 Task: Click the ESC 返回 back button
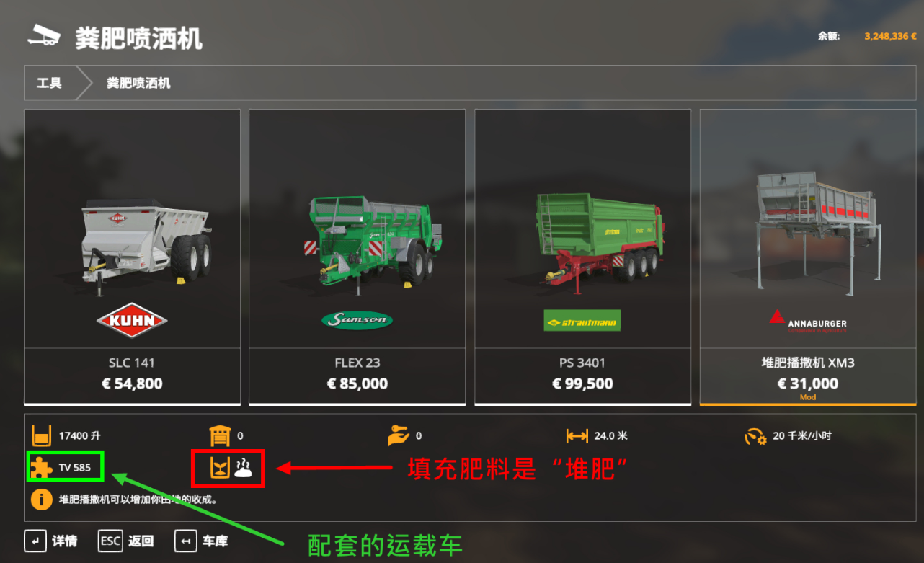coord(126,541)
